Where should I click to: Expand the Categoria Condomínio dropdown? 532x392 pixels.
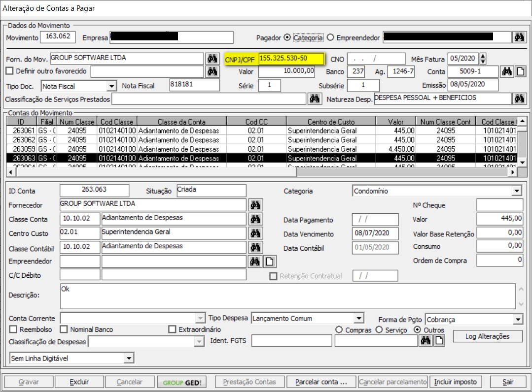[516, 191]
